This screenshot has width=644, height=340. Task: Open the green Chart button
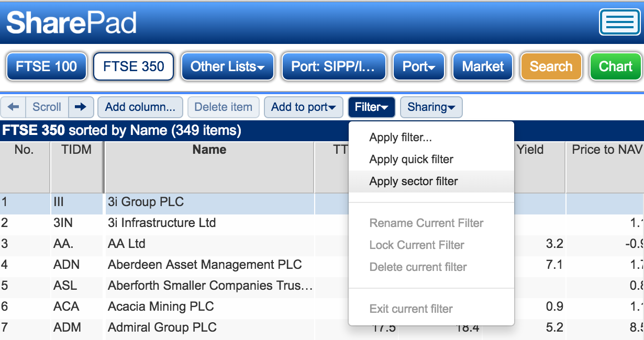(x=616, y=66)
